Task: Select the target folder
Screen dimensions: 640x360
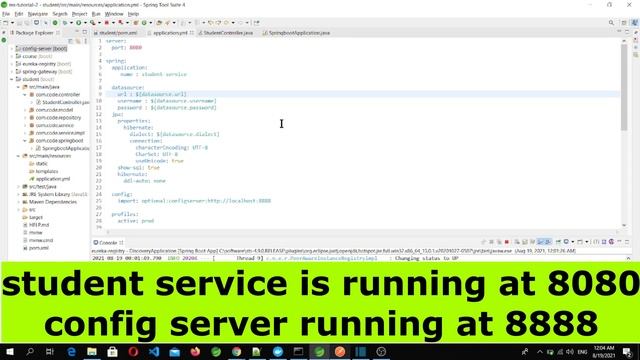Action: tap(33, 217)
